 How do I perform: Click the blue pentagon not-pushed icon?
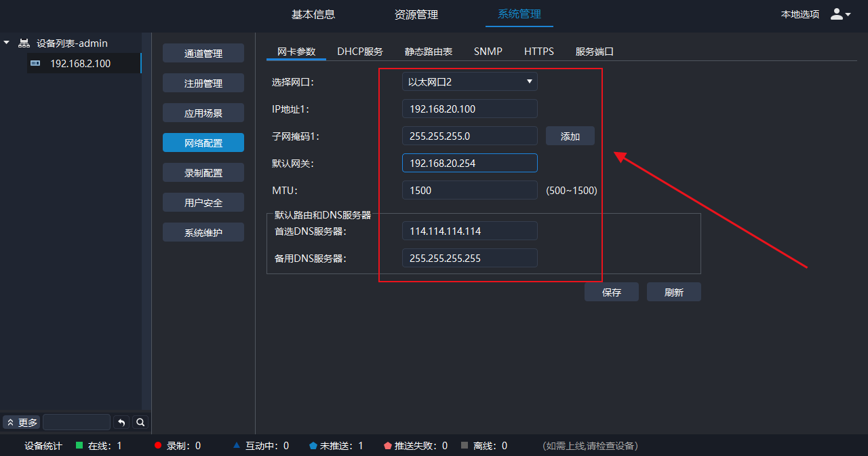tap(313, 446)
